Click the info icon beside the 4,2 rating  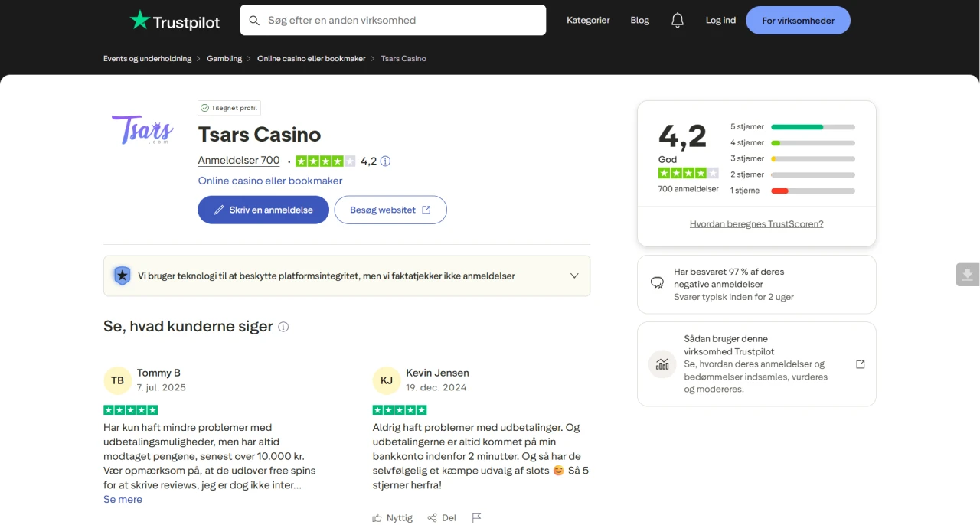click(385, 161)
